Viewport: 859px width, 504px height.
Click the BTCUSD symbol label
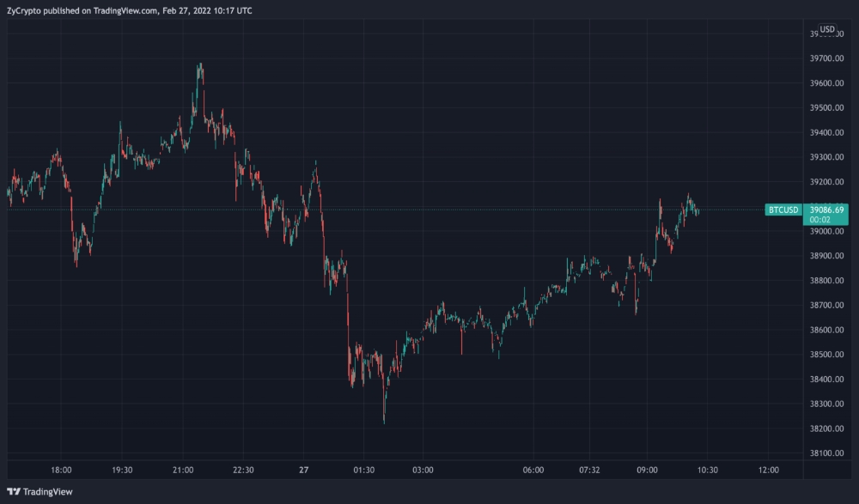point(783,209)
